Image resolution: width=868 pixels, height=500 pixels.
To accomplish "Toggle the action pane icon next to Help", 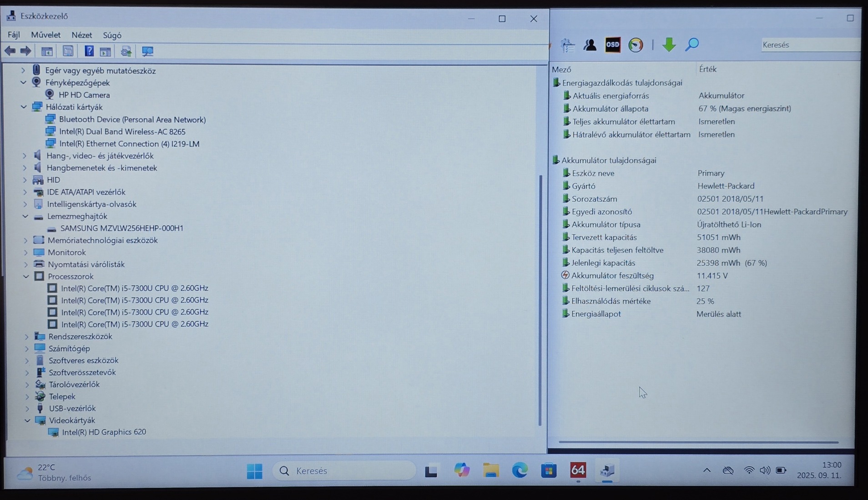I will tap(106, 51).
